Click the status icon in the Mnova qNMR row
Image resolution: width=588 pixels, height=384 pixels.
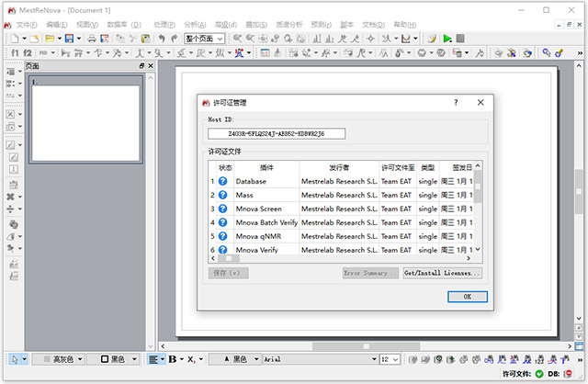[x=222, y=236]
